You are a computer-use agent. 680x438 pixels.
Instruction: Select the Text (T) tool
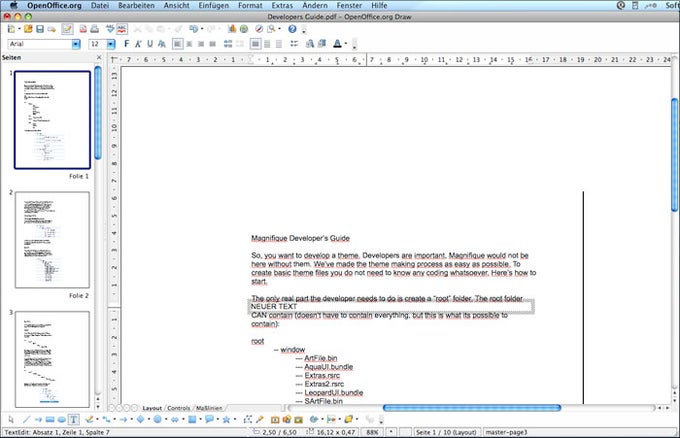coord(74,419)
